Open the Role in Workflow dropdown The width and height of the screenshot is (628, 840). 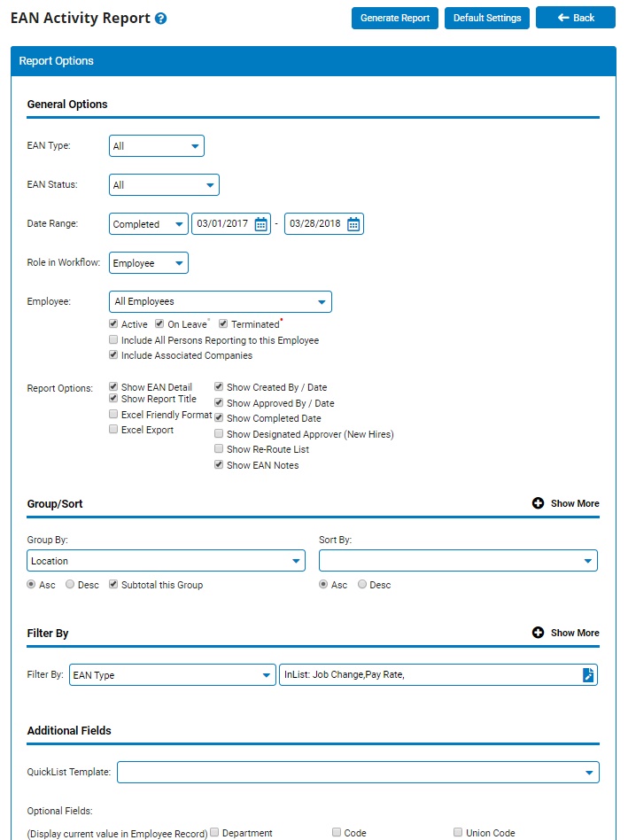click(148, 263)
